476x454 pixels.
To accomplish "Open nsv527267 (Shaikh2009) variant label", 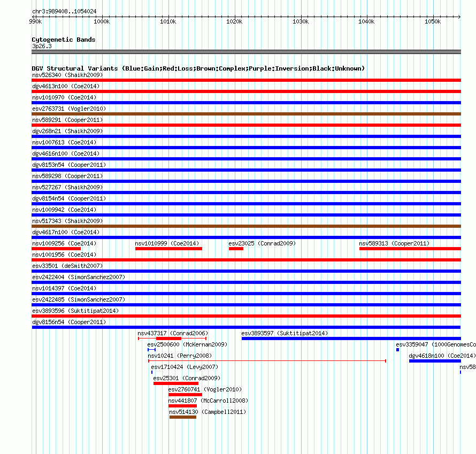I will coord(67,187).
